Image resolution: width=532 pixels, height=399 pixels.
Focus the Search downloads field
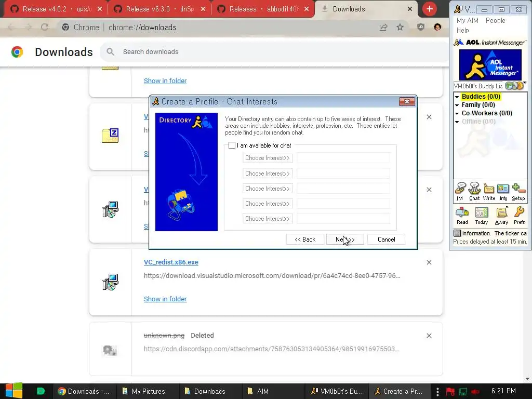tap(275, 52)
